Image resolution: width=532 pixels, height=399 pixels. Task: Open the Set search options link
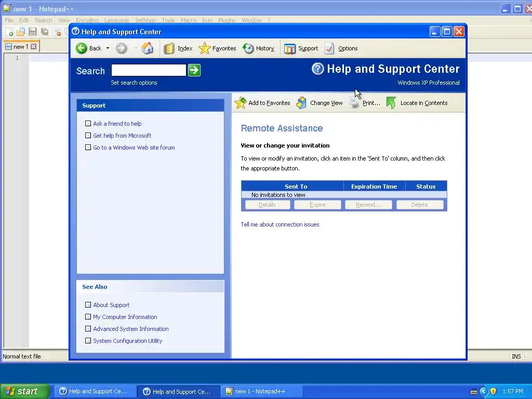click(x=134, y=83)
